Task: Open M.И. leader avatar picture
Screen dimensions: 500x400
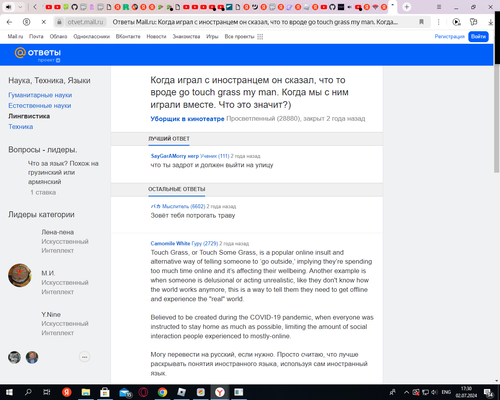Action: point(20,275)
